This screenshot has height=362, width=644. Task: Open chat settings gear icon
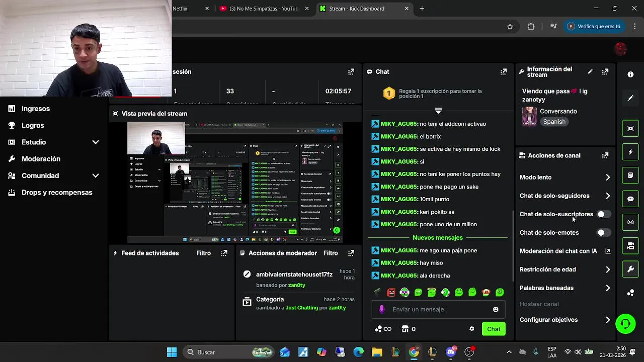(x=471, y=329)
